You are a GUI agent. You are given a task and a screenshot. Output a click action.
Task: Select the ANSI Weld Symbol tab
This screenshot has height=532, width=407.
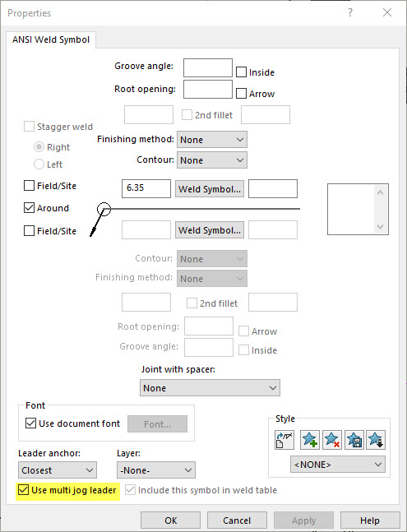[51, 39]
